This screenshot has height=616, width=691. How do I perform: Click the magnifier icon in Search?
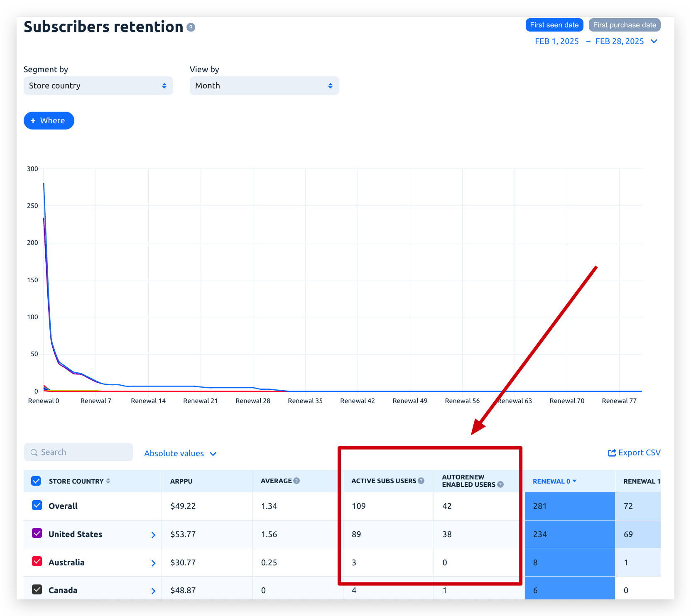[x=34, y=452]
